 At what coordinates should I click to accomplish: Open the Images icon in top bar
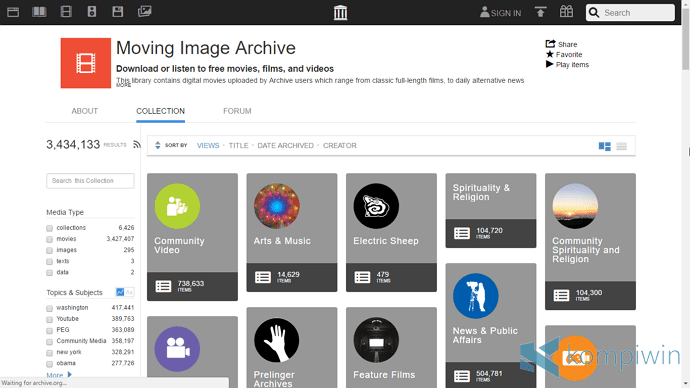tap(144, 11)
